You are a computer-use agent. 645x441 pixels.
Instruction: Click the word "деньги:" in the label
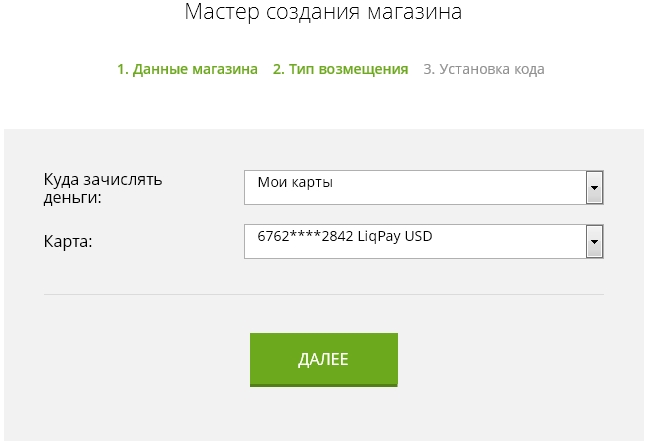click(x=73, y=198)
